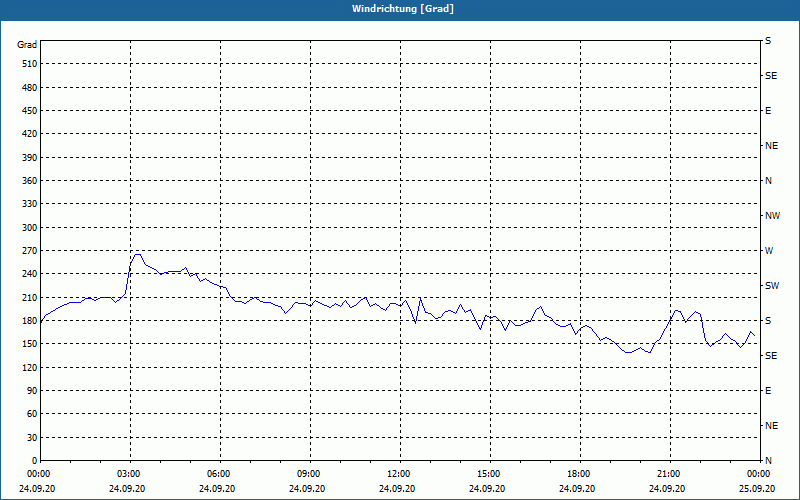Click the 150 y-axis value
Screen dimensions: 800x500
point(30,344)
